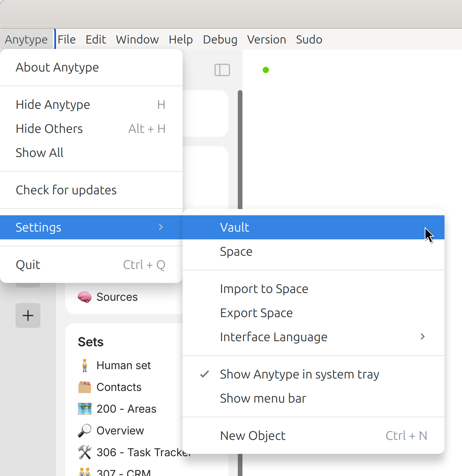Open the Overview set
Screen dimensions: 462x476
tap(120, 431)
